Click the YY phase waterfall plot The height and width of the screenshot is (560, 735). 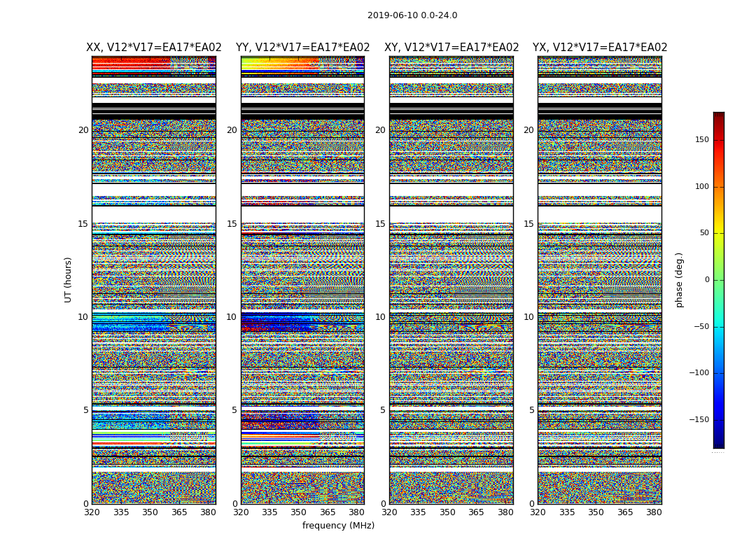303,280
